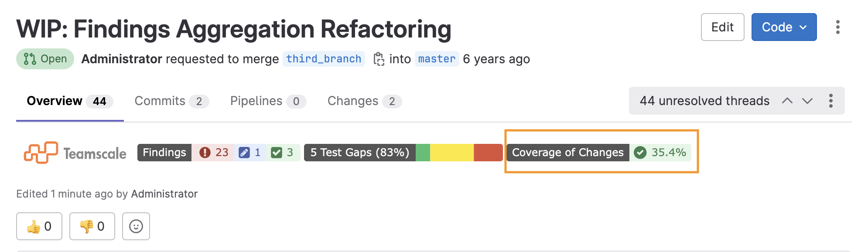Open the smiley emoji reaction picker
This screenshot has width=868, height=252.
[136, 226]
